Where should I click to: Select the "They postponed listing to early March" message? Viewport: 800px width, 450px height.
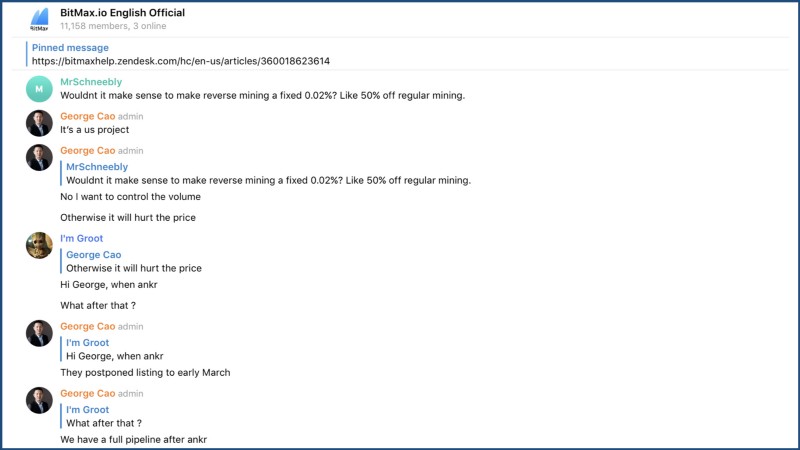click(145, 373)
